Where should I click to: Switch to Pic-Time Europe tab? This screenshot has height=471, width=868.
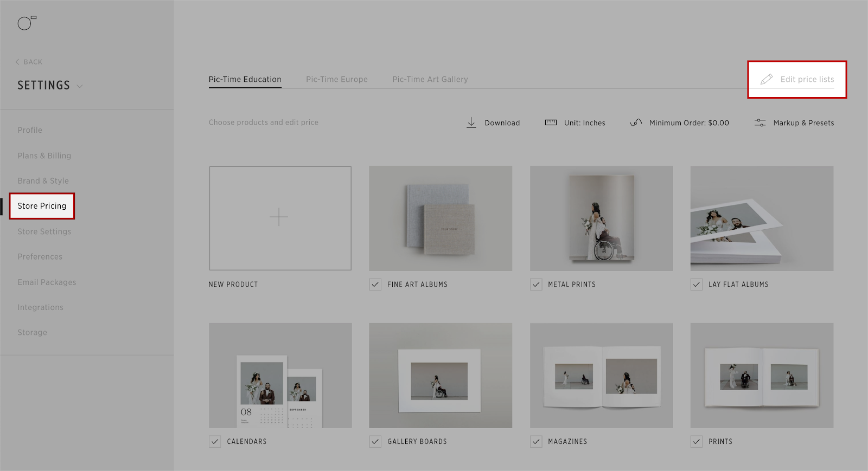337,79
